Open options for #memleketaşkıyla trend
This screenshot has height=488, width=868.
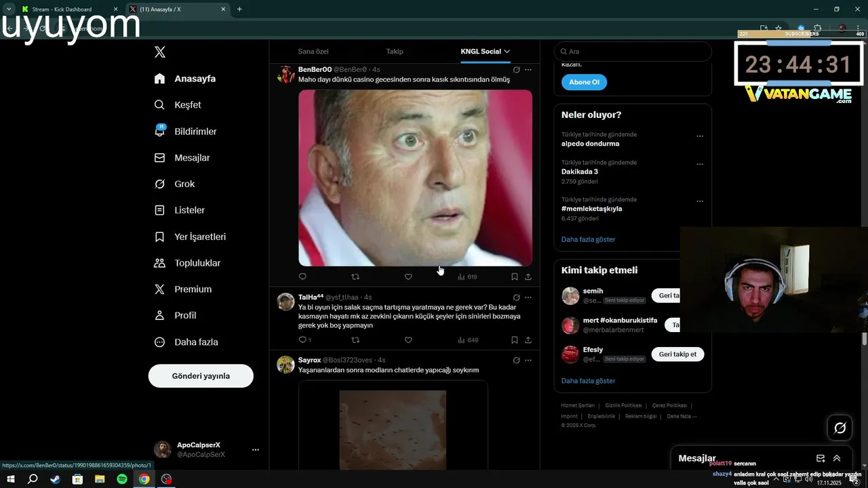click(700, 201)
